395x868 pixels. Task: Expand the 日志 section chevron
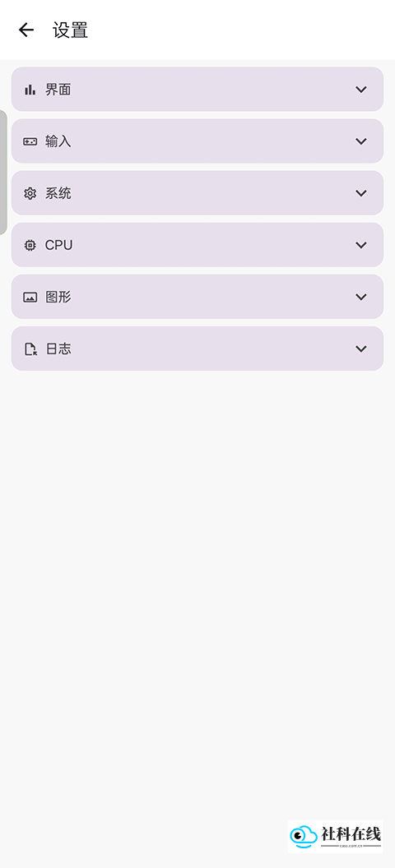coord(361,349)
